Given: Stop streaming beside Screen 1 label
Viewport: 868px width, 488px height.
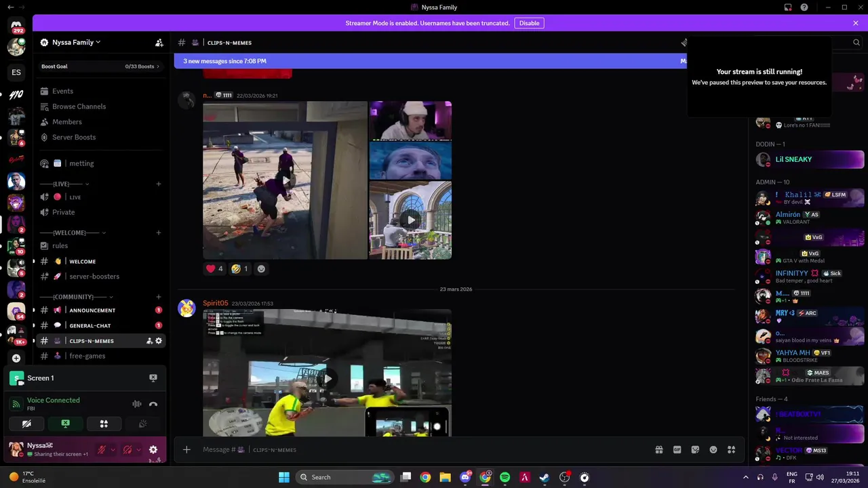Looking at the screenshot, I should pyautogui.click(x=153, y=378).
